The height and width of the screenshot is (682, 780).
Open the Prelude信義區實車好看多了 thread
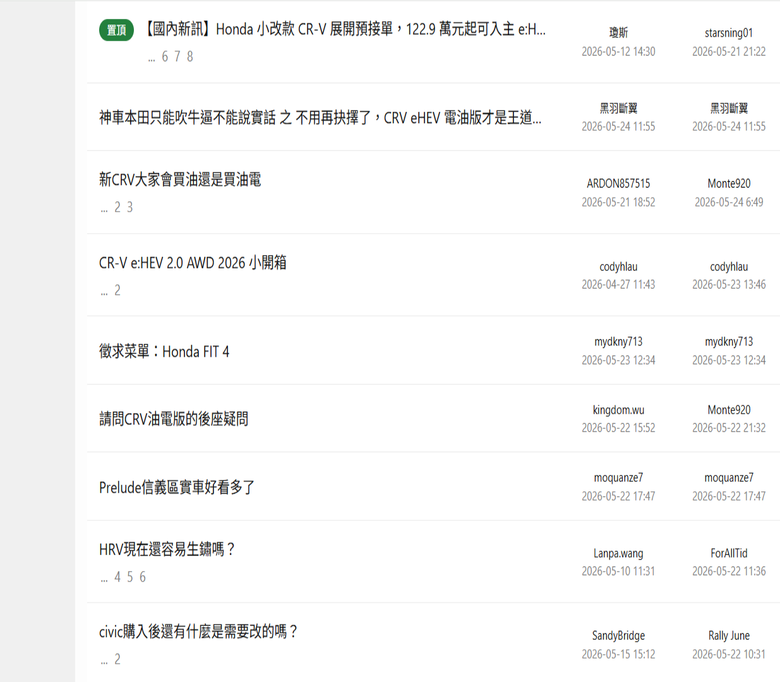tap(177, 487)
